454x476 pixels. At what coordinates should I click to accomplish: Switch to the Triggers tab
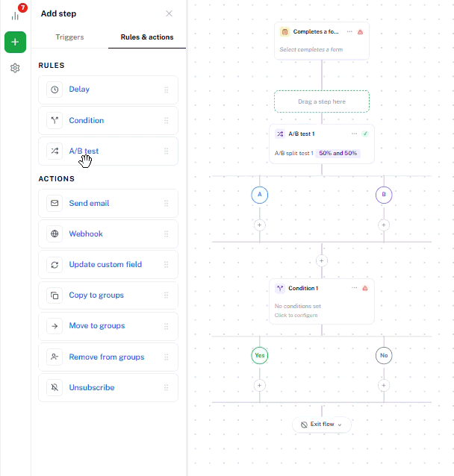[69, 37]
